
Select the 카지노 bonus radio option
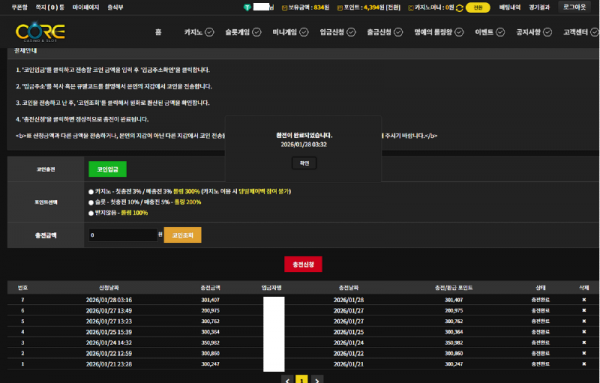[91, 192]
